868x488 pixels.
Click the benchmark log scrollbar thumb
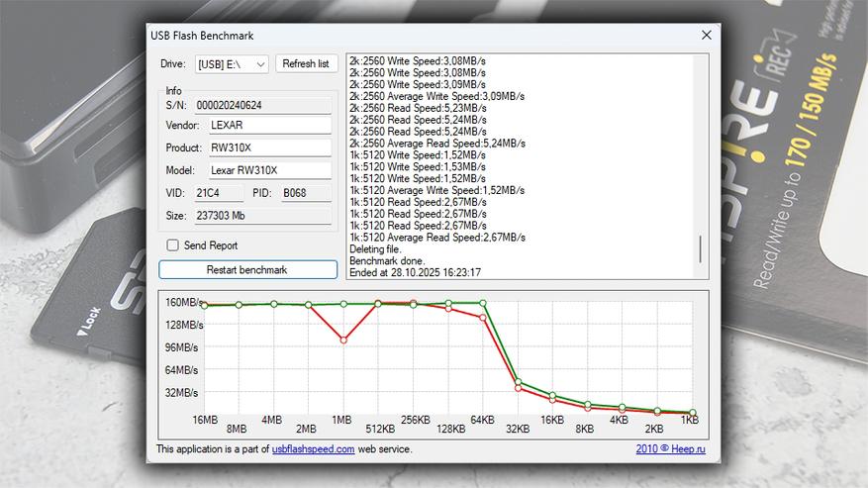pyautogui.click(x=702, y=249)
